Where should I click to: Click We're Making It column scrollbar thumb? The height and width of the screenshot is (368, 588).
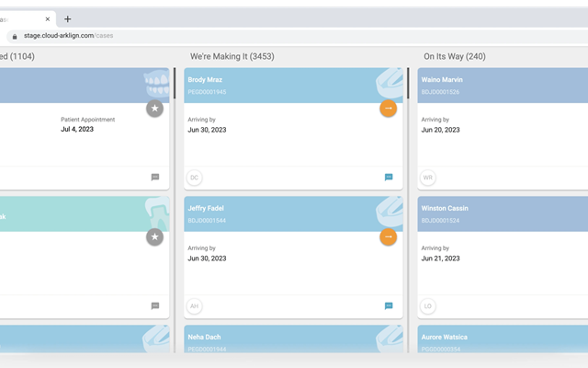[x=408, y=84]
